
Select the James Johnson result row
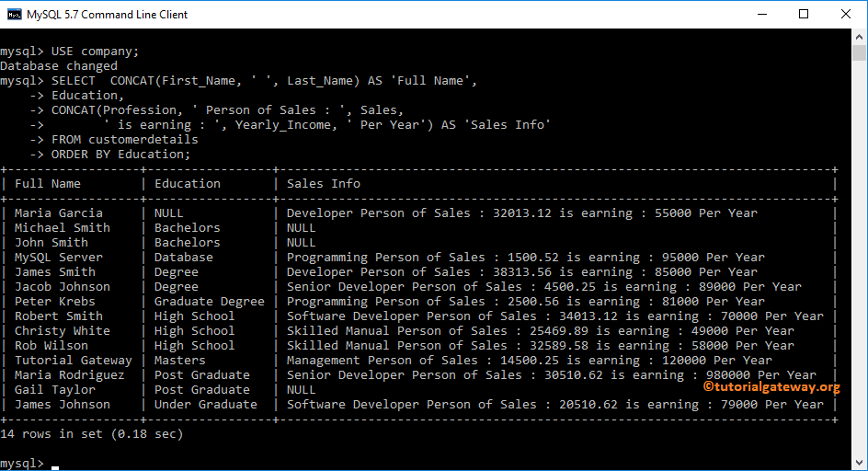tap(63, 405)
